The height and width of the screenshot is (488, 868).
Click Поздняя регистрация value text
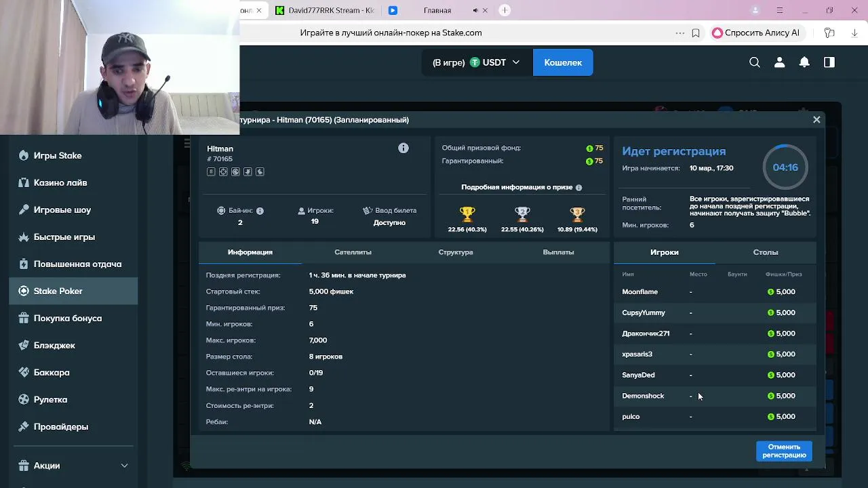click(357, 275)
